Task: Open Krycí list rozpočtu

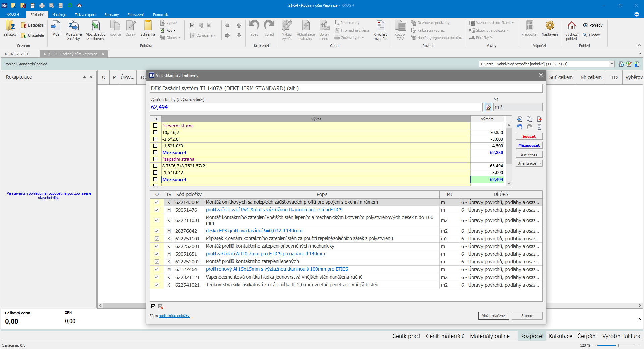Action: (x=380, y=30)
